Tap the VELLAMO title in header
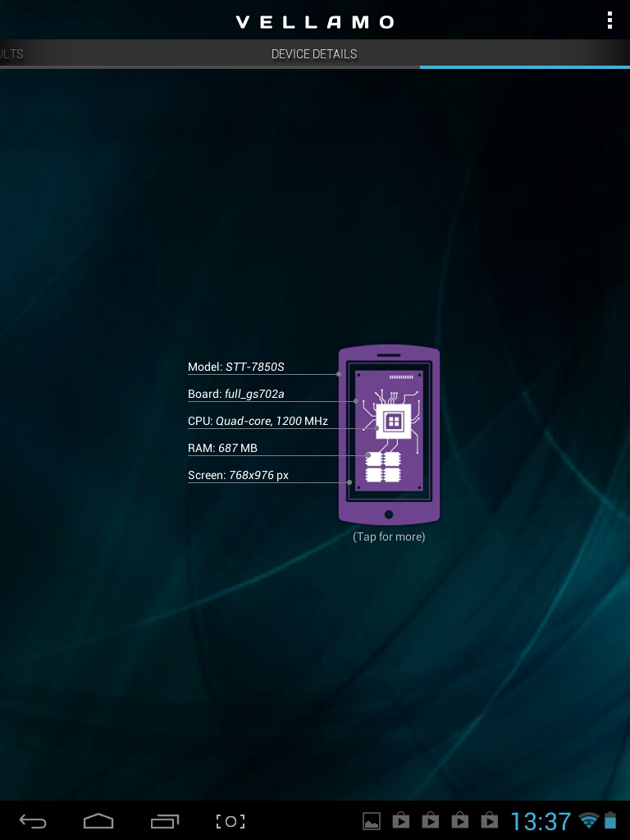Image resolution: width=630 pixels, height=840 pixels. [x=314, y=22]
